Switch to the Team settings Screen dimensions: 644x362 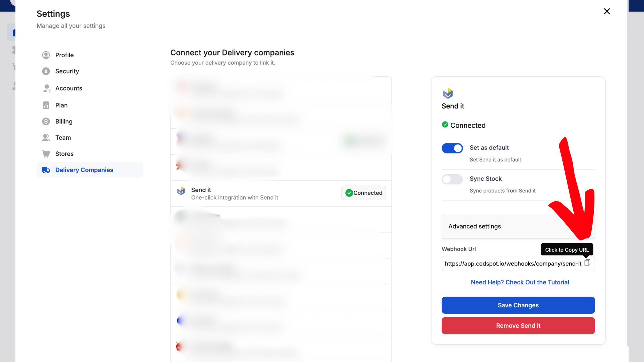[90, 138]
